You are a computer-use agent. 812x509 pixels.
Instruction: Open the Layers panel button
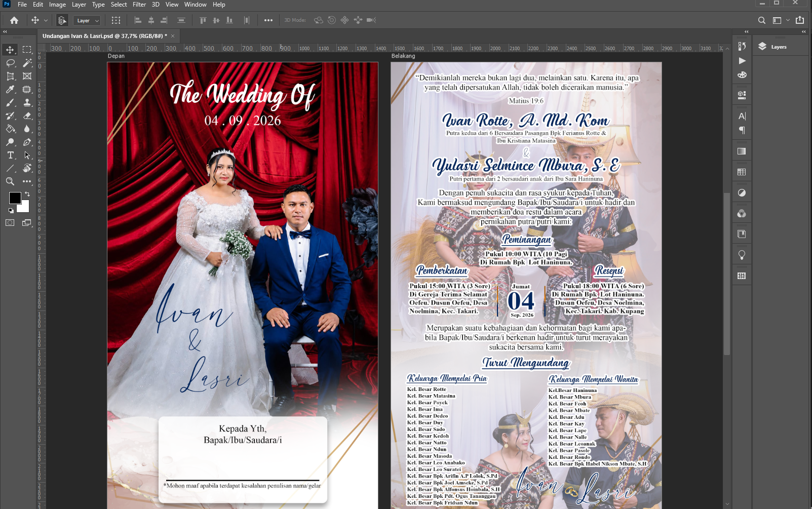tap(773, 47)
